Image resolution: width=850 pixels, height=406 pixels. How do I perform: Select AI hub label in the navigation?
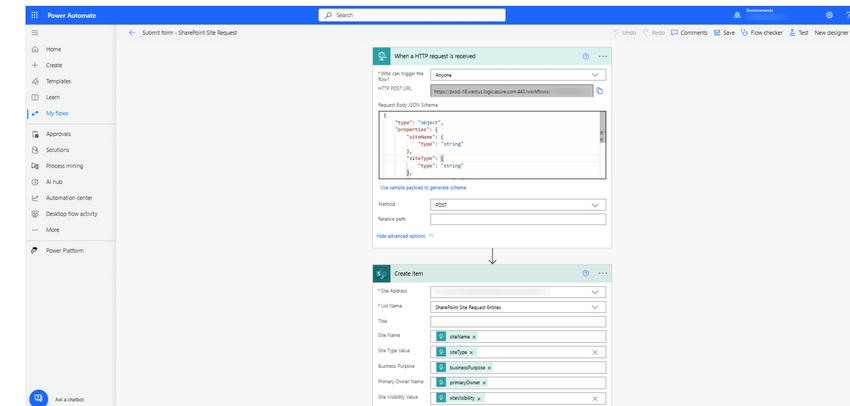pyautogui.click(x=54, y=182)
